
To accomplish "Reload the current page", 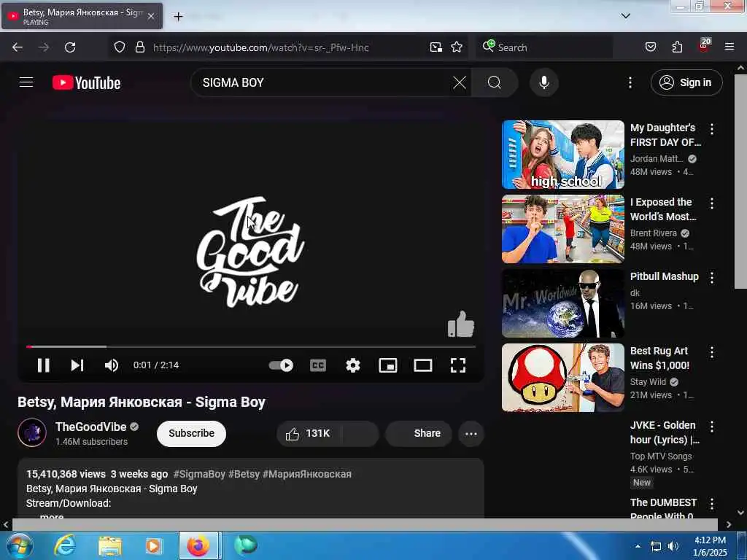I will (70, 47).
